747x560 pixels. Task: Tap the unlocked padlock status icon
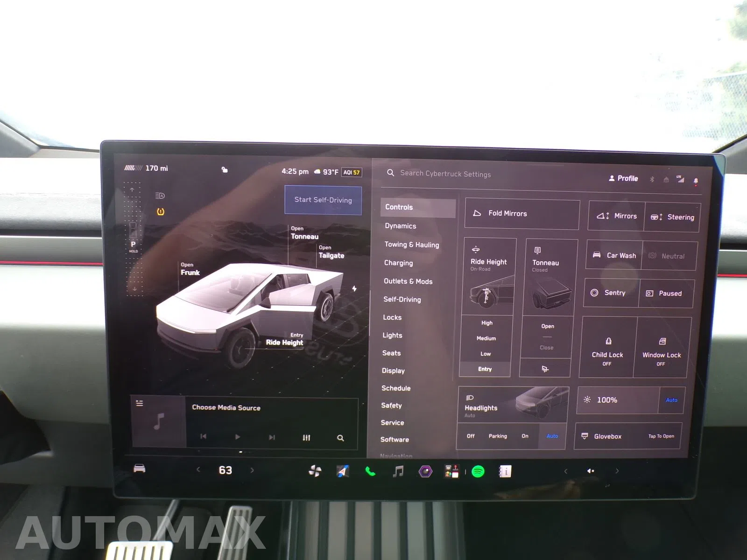(x=225, y=170)
